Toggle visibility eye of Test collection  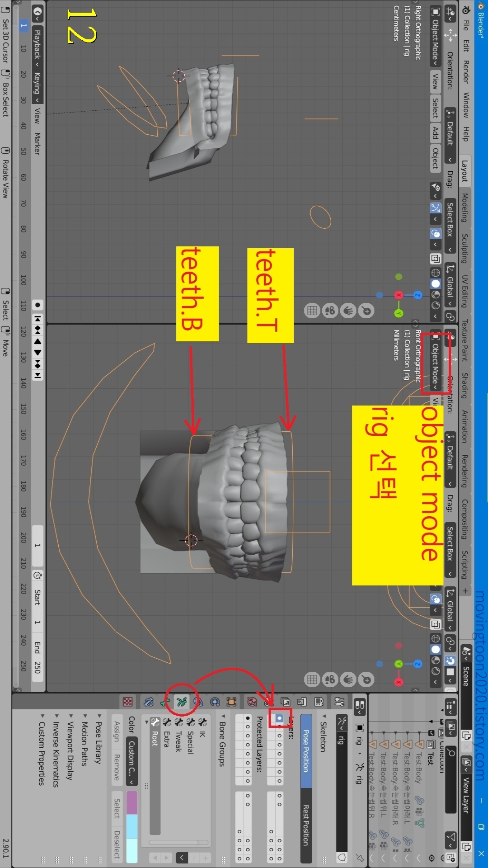coord(432,858)
